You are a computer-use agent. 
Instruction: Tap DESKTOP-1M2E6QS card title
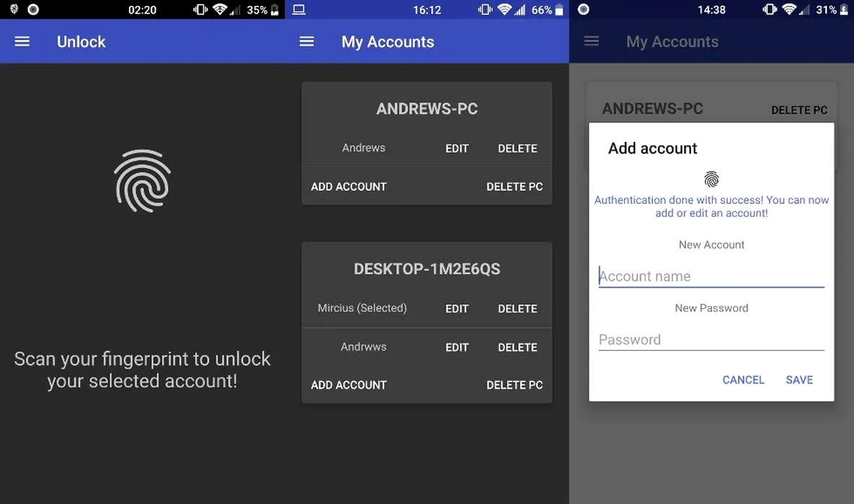427,269
